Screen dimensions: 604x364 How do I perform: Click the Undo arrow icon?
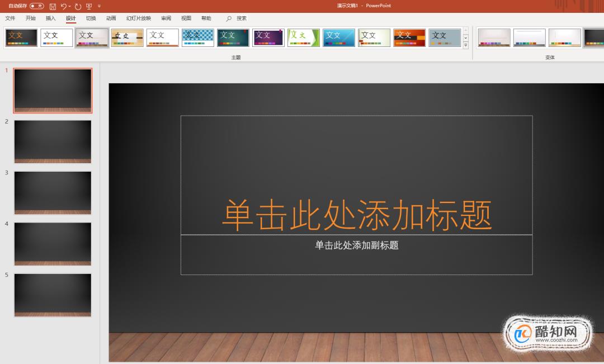[64, 6]
